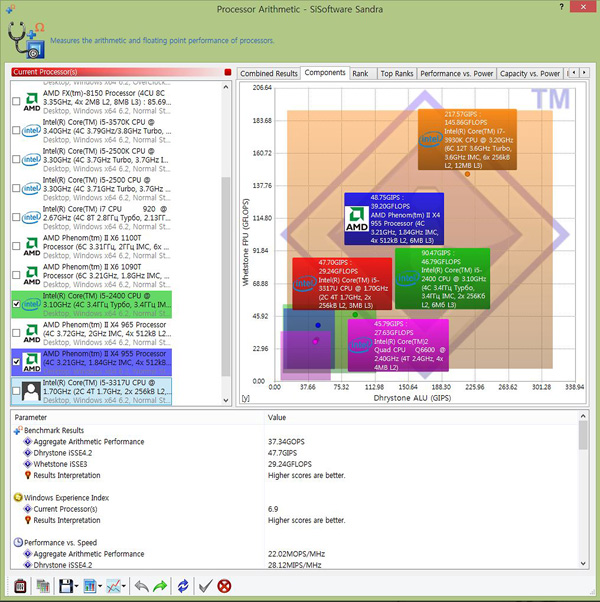Click the 37.34GOPS aggregate value
This screenshot has width=600, height=602.
pyautogui.click(x=286, y=442)
